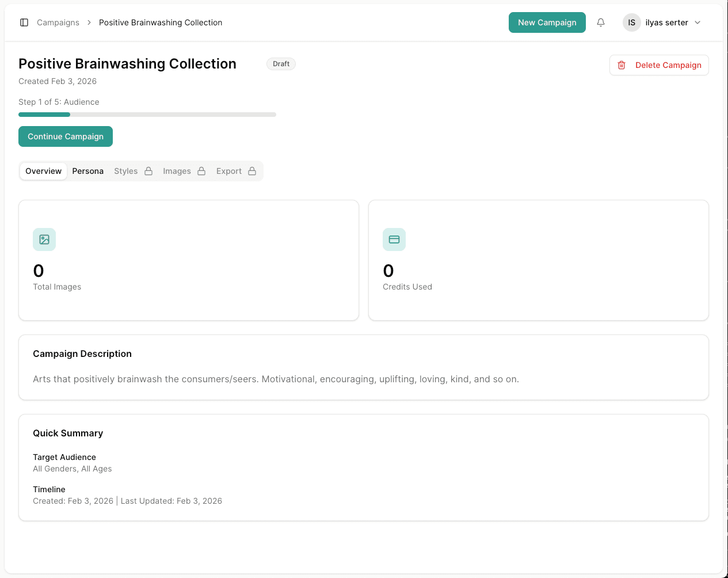Open the ilyas serter user menu
Screen dimensions: 728x578
pos(662,22)
